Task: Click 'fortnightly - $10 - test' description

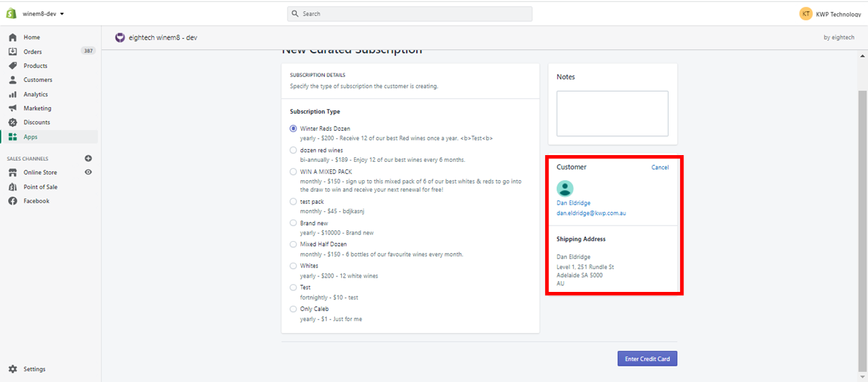Action: coord(330,297)
